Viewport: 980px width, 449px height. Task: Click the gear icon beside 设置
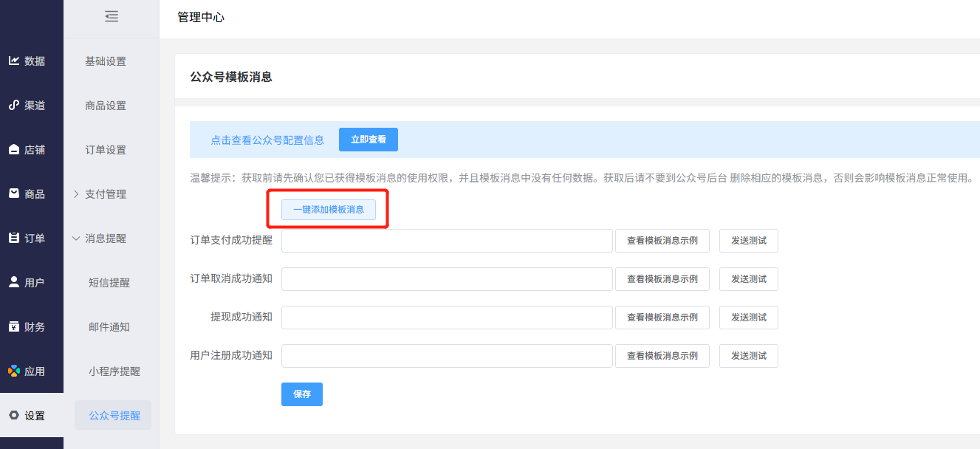pyautogui.click(x=14, y=415)
